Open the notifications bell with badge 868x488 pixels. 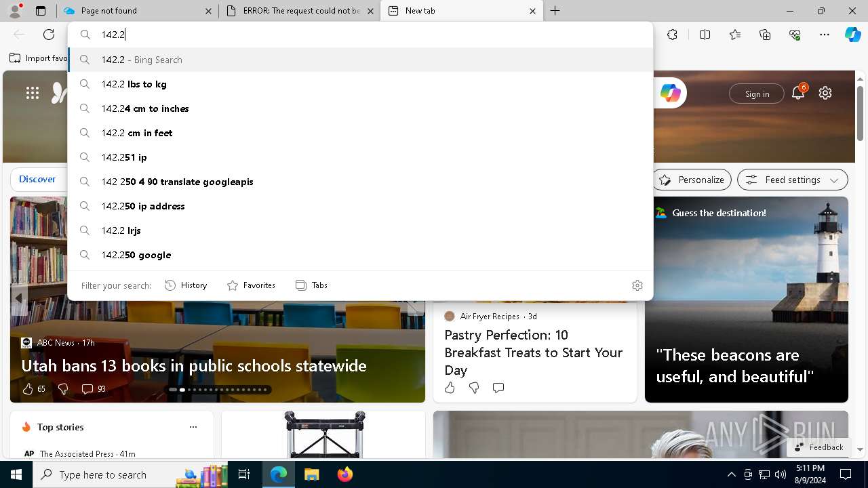coord(798,93)
